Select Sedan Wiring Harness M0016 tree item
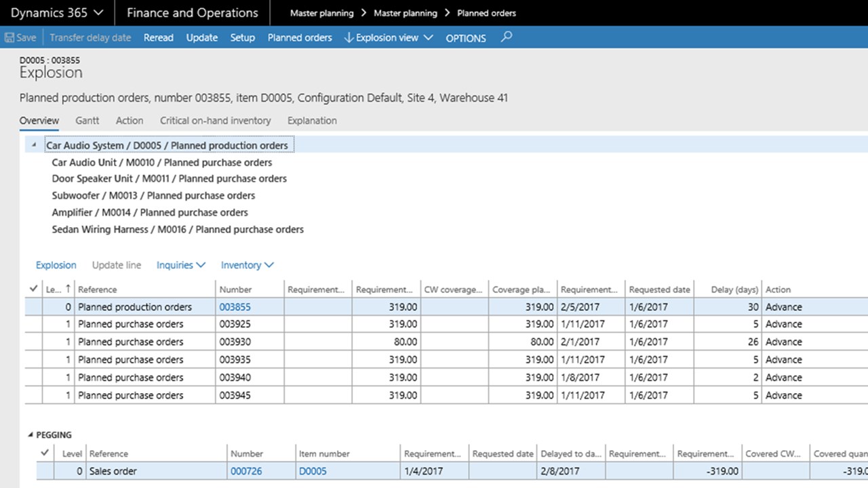Viewport: 868px width, 488px height. [178, 230]
